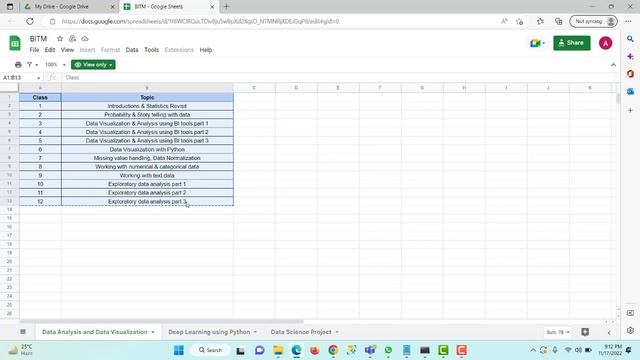
Task: Switch to the Deep Learning using Python sheet
Action: (209, 332)
